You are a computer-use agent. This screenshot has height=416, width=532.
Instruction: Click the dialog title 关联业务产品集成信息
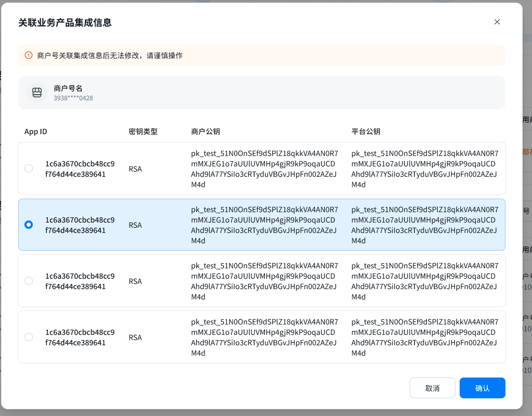[x=65, y=22]
